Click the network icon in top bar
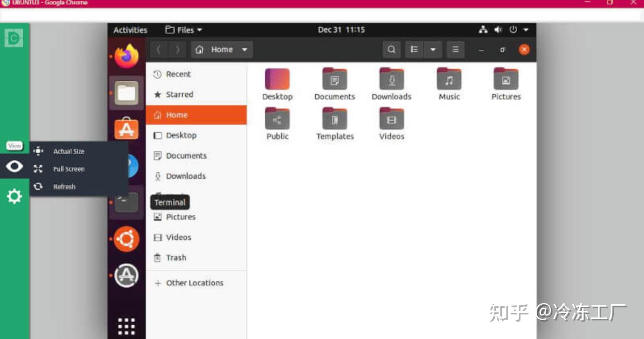This screenshot has width=644, height=339. tap(483, 29)
